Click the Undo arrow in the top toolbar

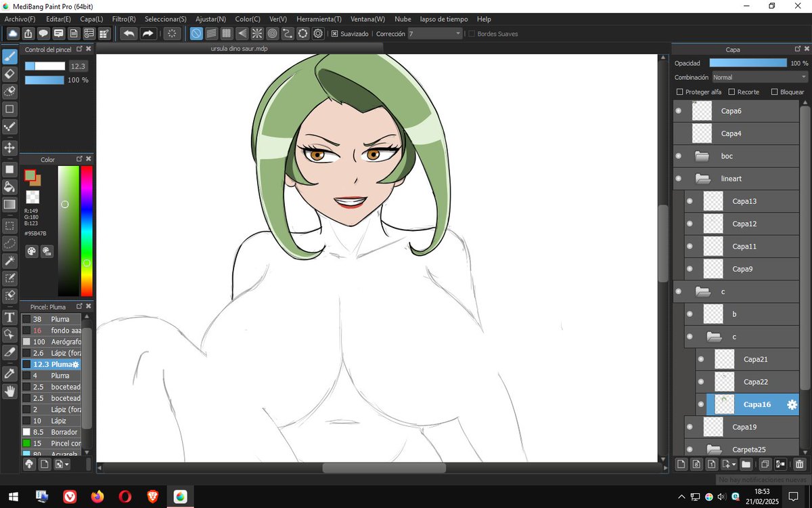coord(129,33)
